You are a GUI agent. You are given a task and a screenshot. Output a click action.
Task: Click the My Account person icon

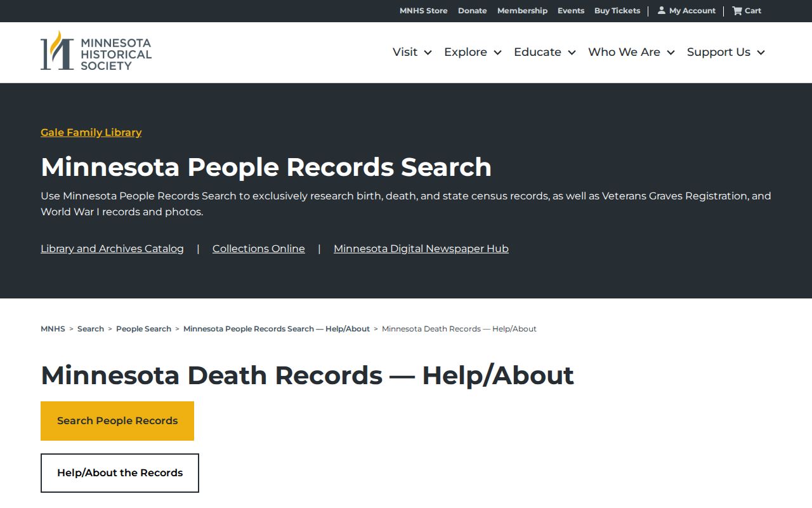click(662, 10)
